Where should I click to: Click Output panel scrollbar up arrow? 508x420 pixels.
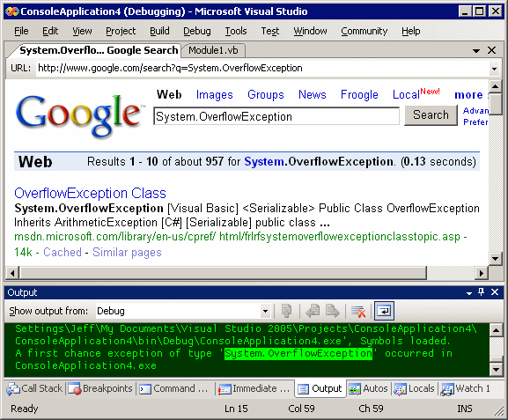[496, 330]
